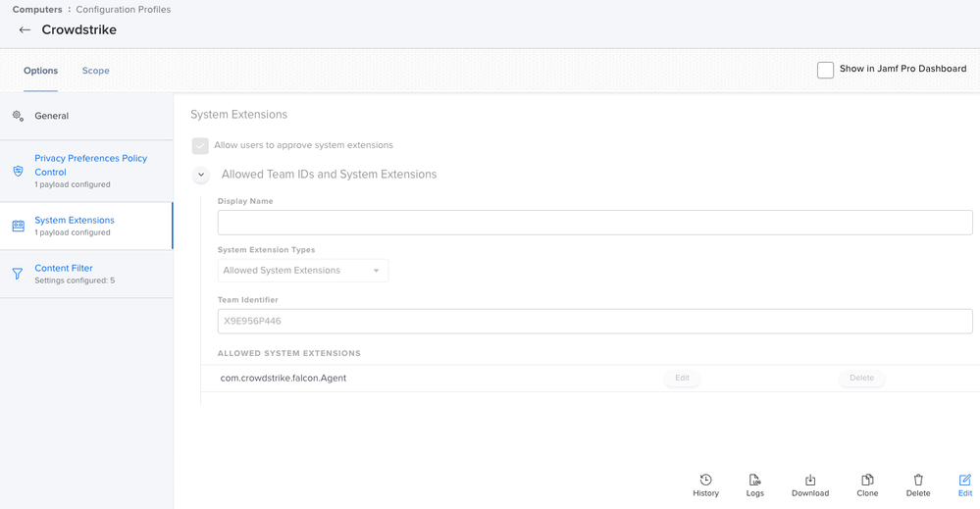
Task: Click the Computers breadcrumb link
Action: (x=37, y=10)
